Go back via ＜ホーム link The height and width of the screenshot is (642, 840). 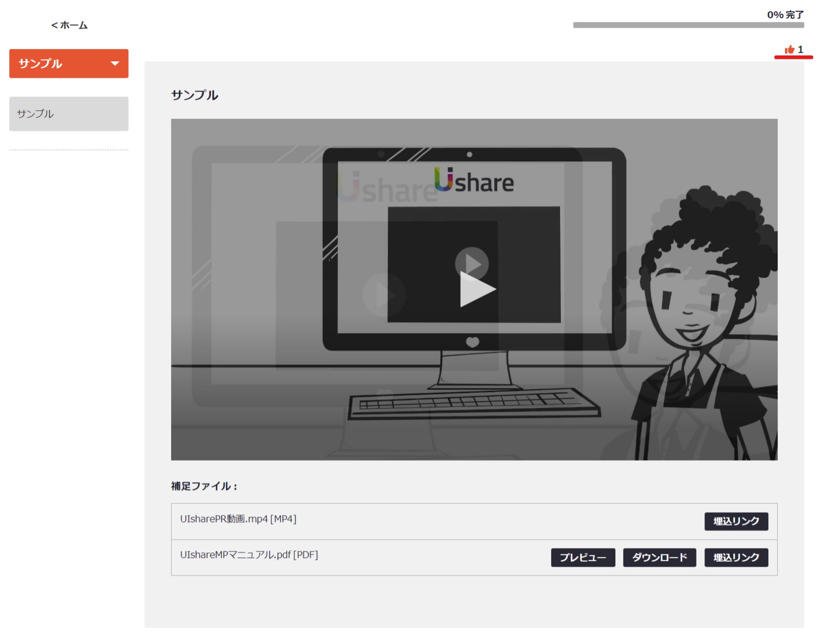tap(69, 25)
